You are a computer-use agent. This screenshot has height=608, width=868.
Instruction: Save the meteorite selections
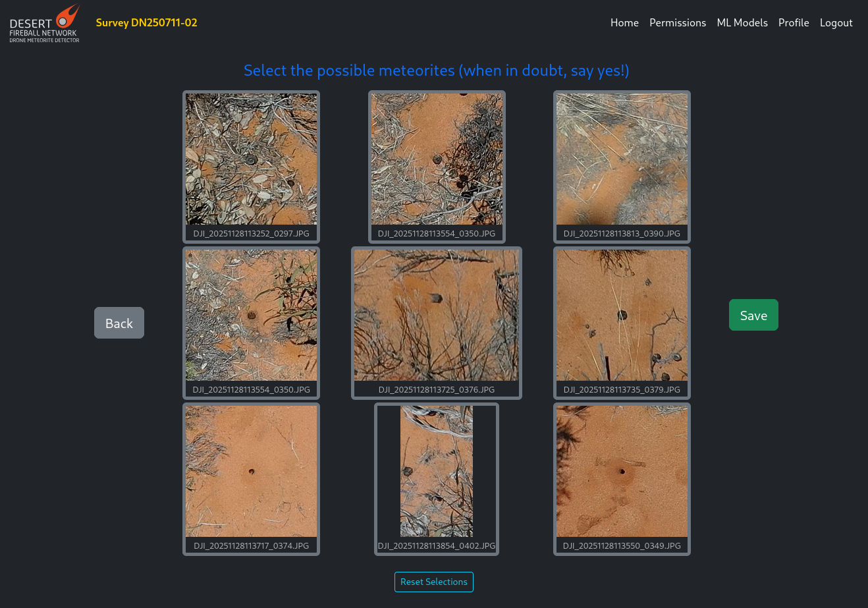(753, 315)
